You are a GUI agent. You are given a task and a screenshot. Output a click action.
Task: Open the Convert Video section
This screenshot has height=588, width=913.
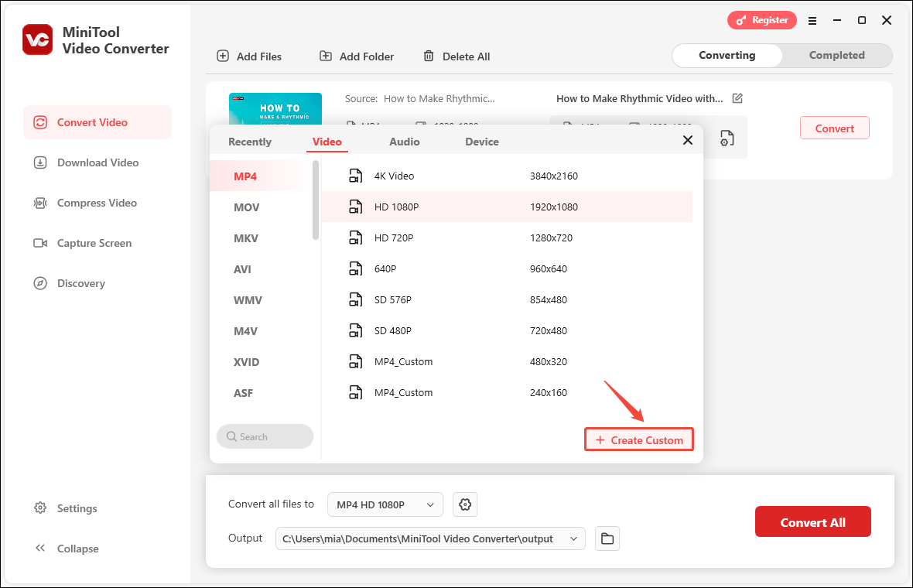pyautogui.click(x=97, y=122)
